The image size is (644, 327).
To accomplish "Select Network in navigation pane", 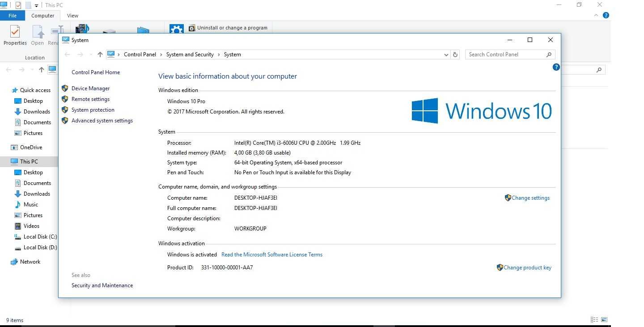I will click(x=30, y=262).
